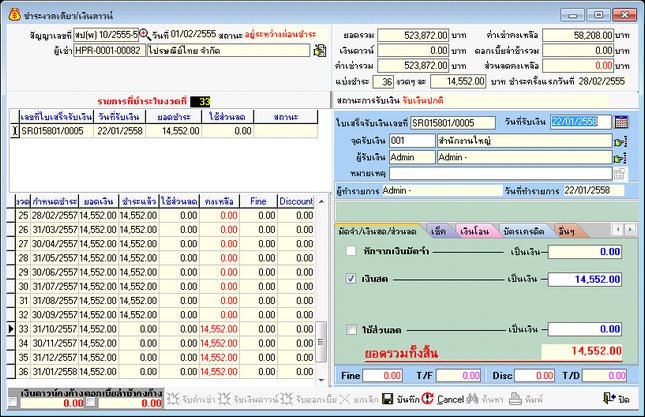Click lookup icon beside สำนักงานใหญ่ field
Screen dimensions: 645x417
click(620, 141)
